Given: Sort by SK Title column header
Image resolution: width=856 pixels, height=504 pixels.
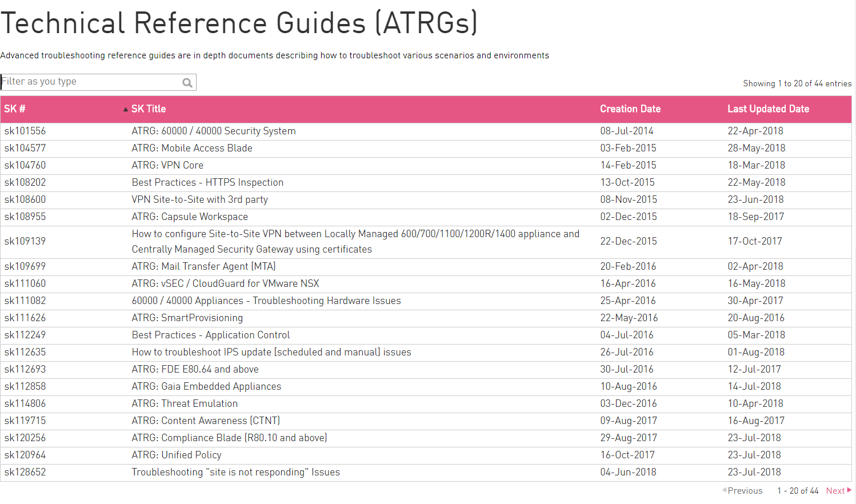Looking at the screenshot, I should [149, 109].
